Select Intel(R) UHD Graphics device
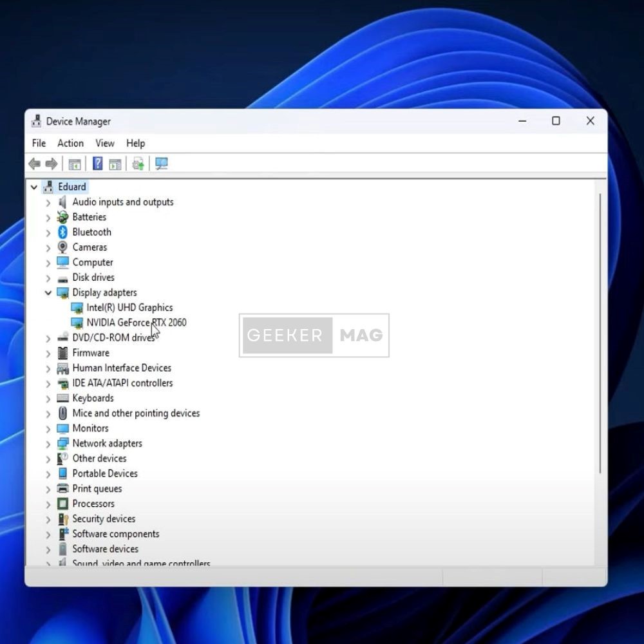This screenshot has height=644, width=644. (129, 308)
